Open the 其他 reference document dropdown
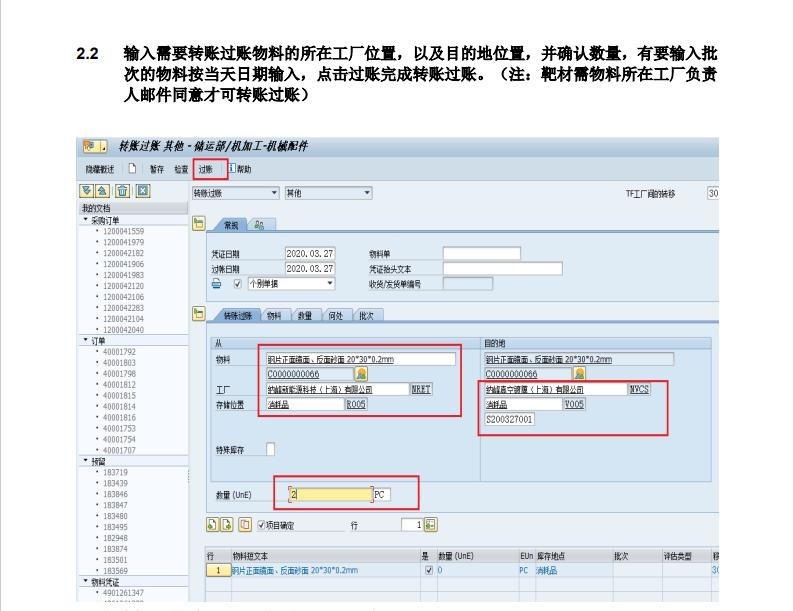The width and height of the screenshot is (793, 611). [367, 192]
